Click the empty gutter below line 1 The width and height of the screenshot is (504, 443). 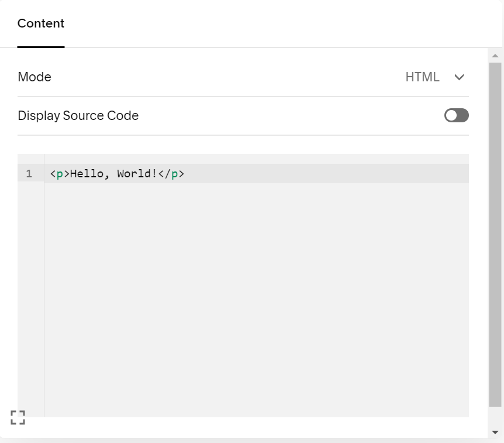[x=30, y=293]
